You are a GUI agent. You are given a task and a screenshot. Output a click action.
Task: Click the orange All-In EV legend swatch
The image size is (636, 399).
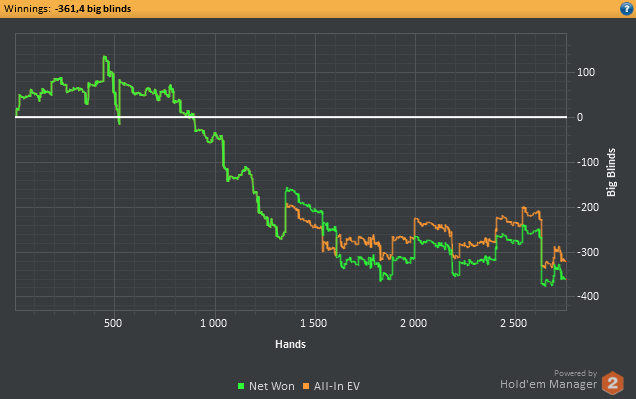[306, 386]
